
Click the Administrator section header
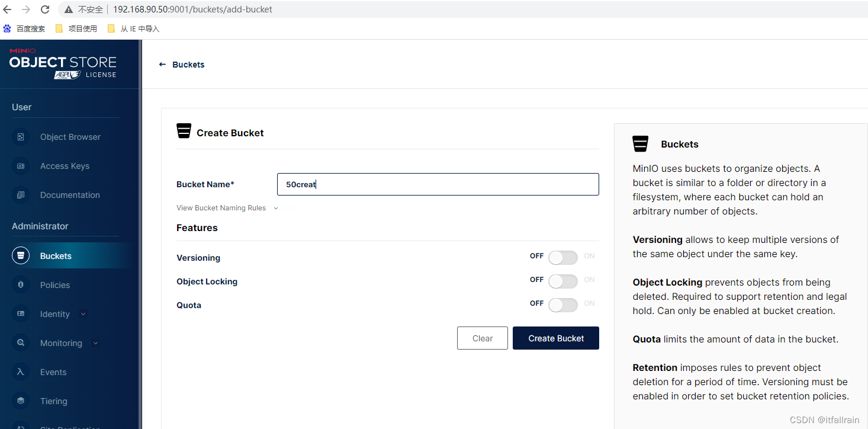(40, 226)
